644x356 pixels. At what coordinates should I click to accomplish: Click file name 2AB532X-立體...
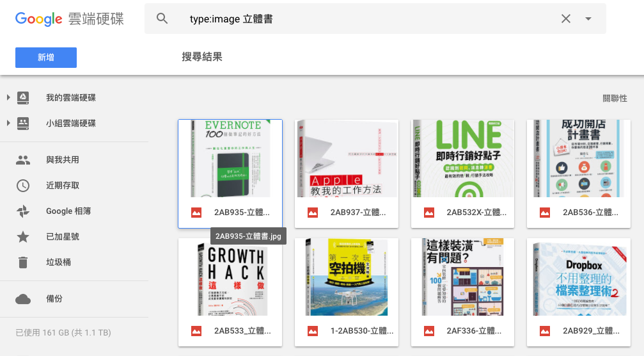coord(477,213)
